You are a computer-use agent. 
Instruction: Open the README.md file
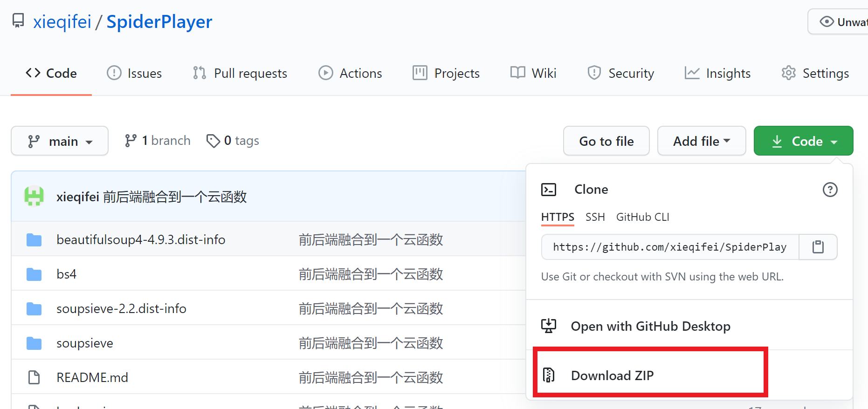point(92,377)
